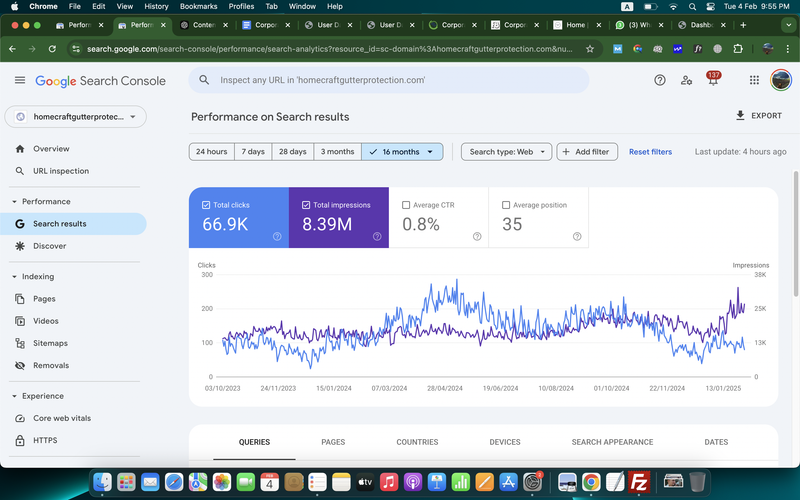Switch to the Search Appearance tab
This screenshot has width=800, height=500.
click(612, 442)
